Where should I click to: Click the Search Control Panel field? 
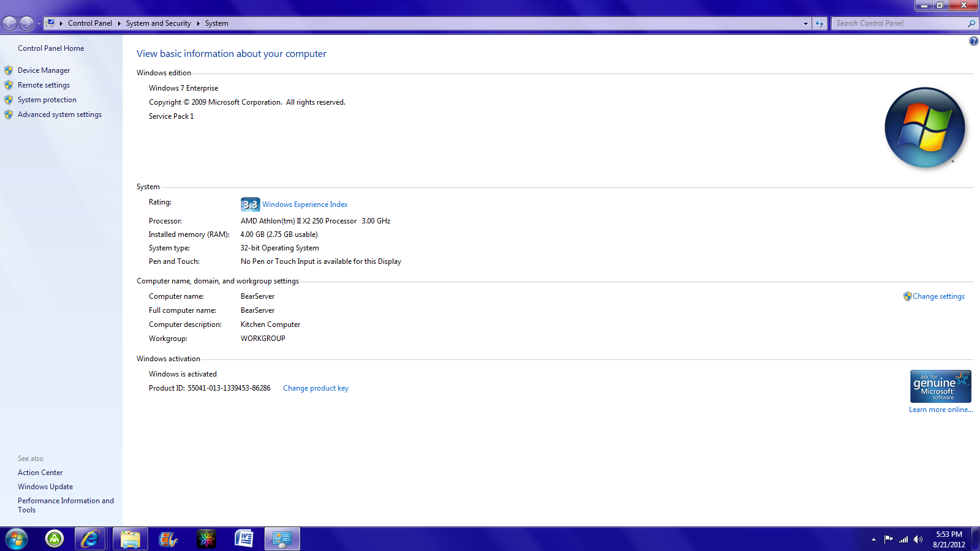pos(899,23)
